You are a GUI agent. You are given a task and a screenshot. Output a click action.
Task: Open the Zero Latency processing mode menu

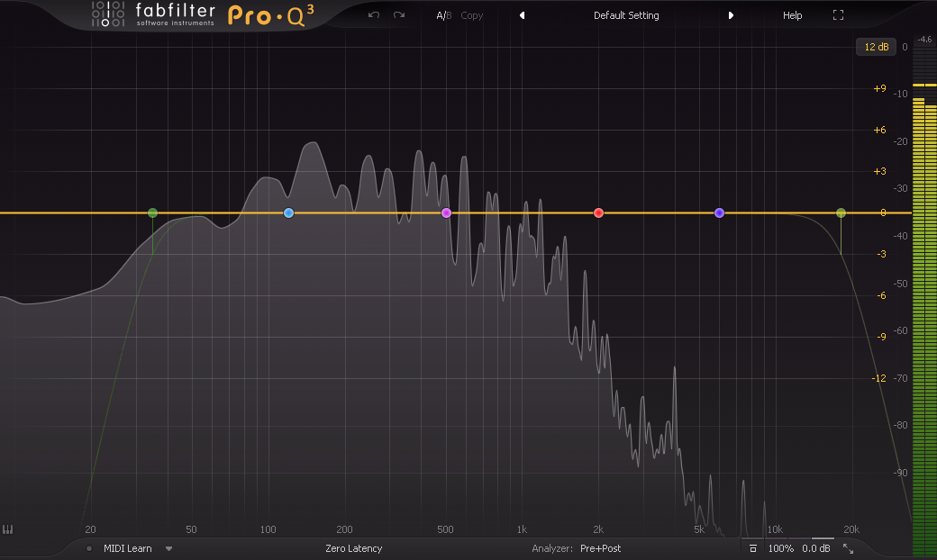tap(353, 548)
